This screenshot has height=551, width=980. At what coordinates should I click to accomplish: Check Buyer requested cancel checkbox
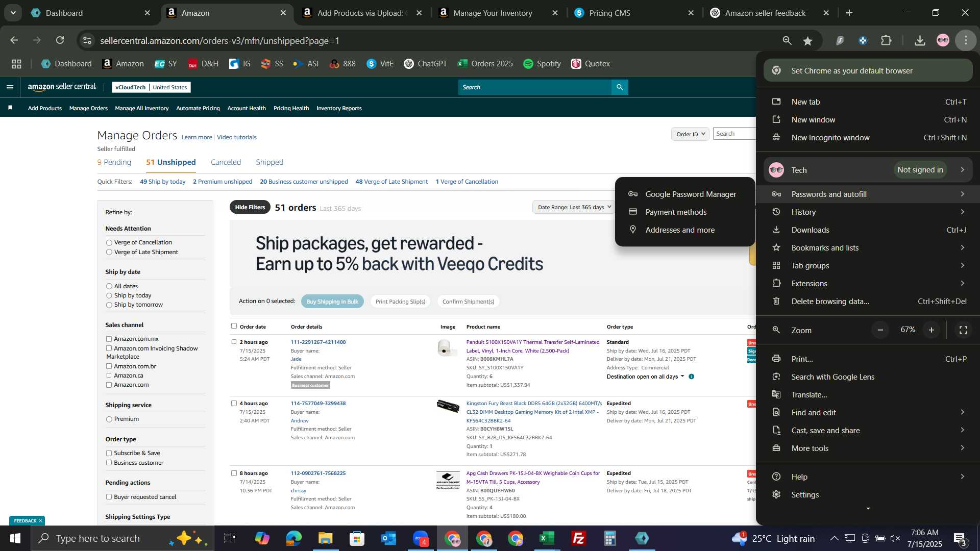(x=109, y=497)
